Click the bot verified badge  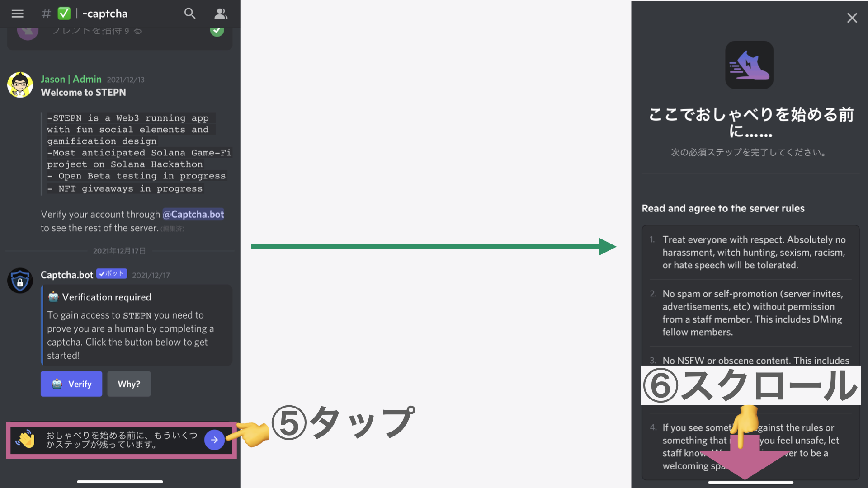112,274
